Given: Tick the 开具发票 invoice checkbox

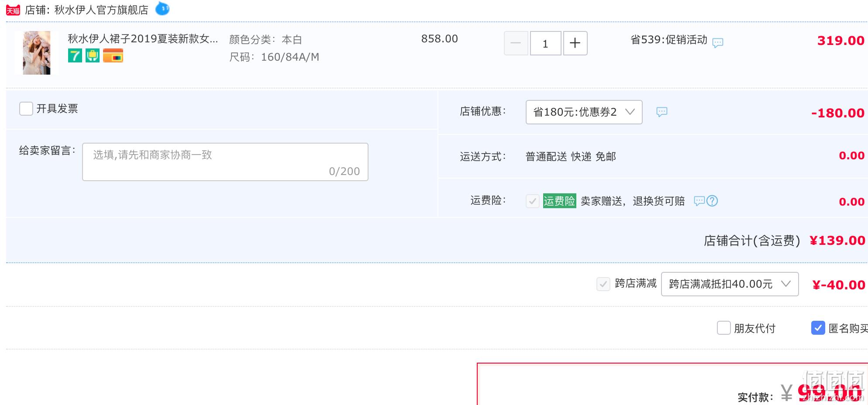Looking at the screenshot, I should click(26, 109).
